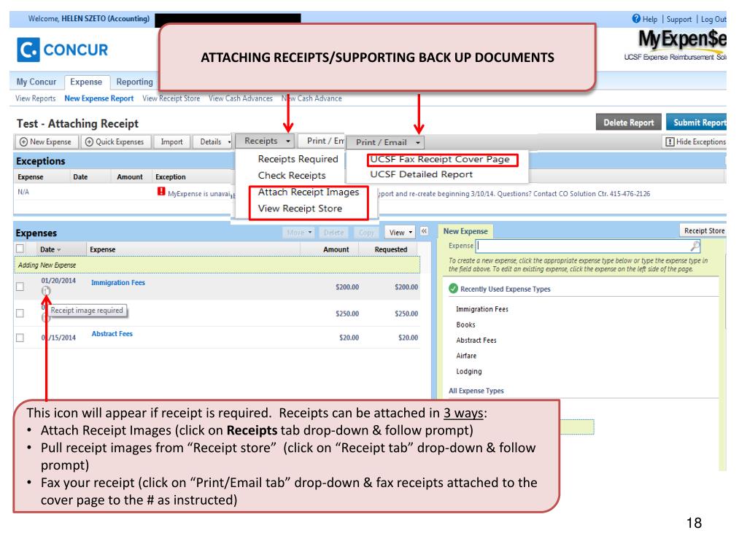Viewport: 747px width, 560px height.
Task: Pick Airfare from recently used types
Action: [x=466, y=356]
